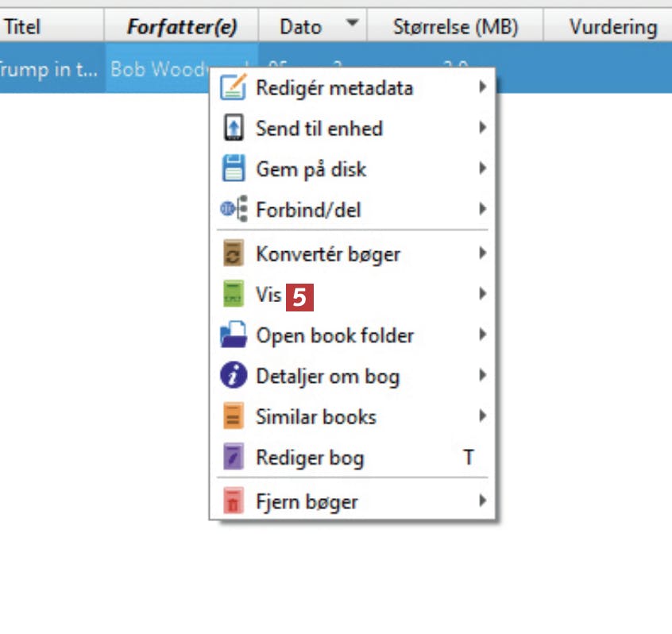The width and height of the screenshot is (672, 634).
Task: Open the Dato column sort dropdown arrow
Action: click(x=353, y=26)
